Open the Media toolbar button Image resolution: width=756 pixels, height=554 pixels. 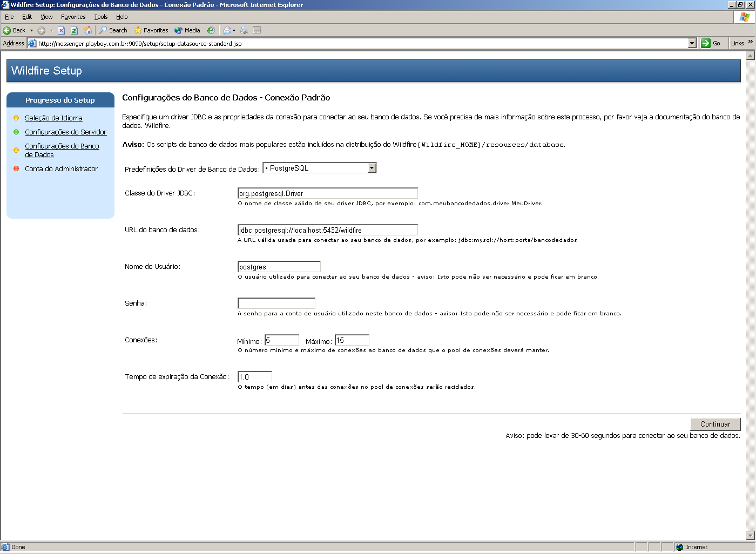pyautogui.click(x=187, y=30)
